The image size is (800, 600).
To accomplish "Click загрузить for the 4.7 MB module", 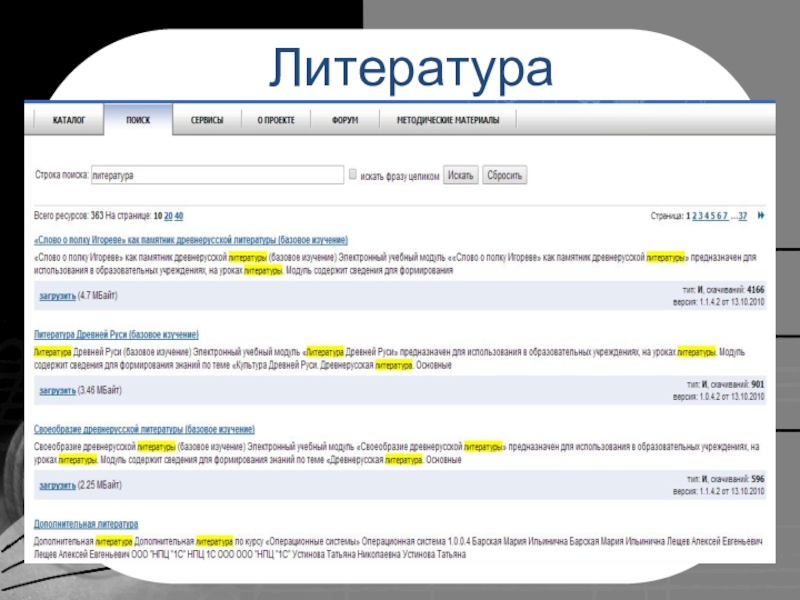I will [57, 297].
